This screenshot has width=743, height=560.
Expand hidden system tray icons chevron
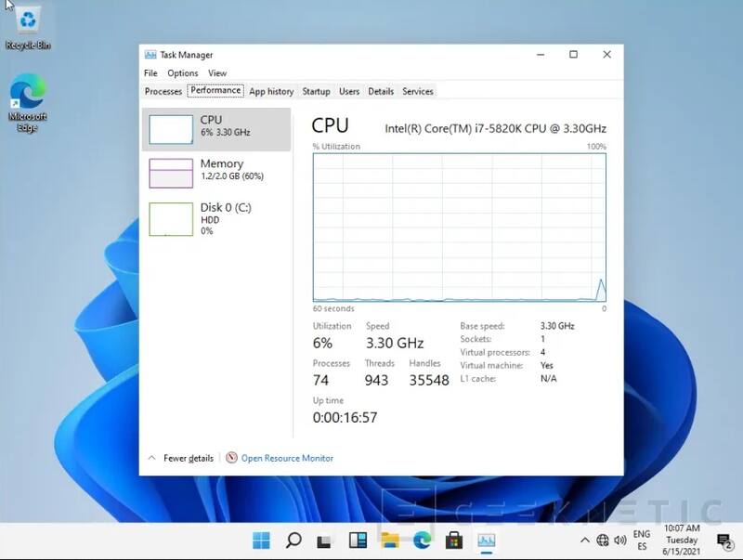(584, 540)
